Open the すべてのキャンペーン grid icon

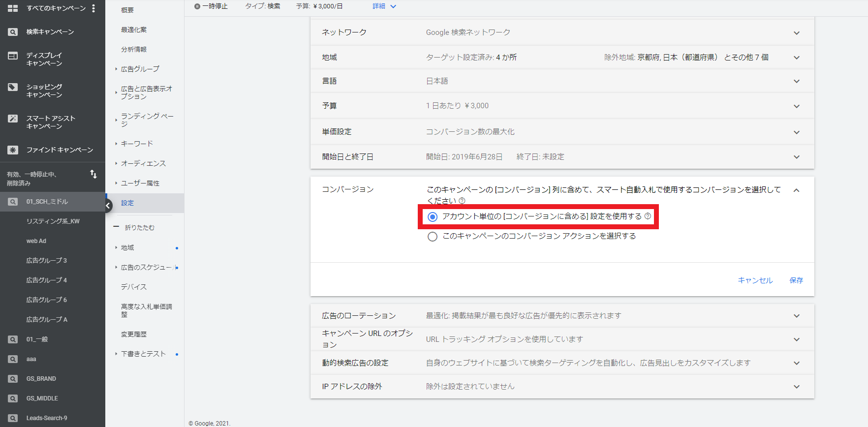coord(13,8)
